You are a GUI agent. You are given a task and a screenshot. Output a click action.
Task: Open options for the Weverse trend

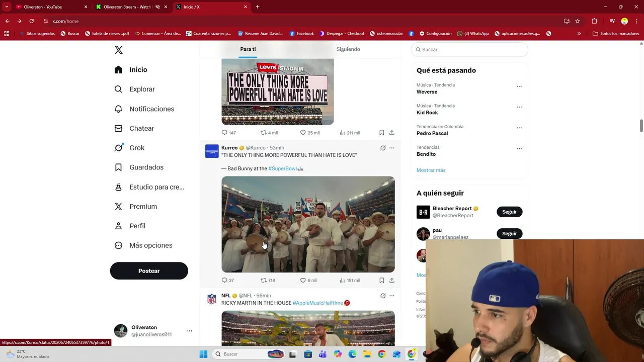[519, 86]
